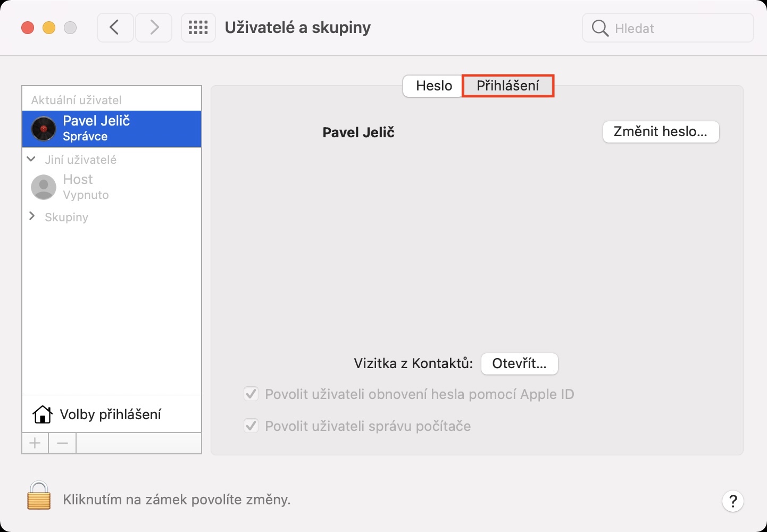Switch to the Heslo tab
The height and width of the screenshot is (532, 767).
pyautogui.click(x=433, y=86)
